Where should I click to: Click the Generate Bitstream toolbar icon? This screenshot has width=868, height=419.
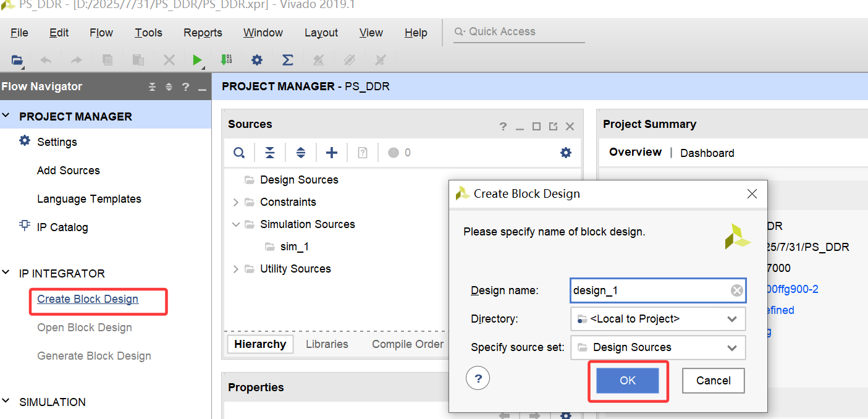(226, 60)
